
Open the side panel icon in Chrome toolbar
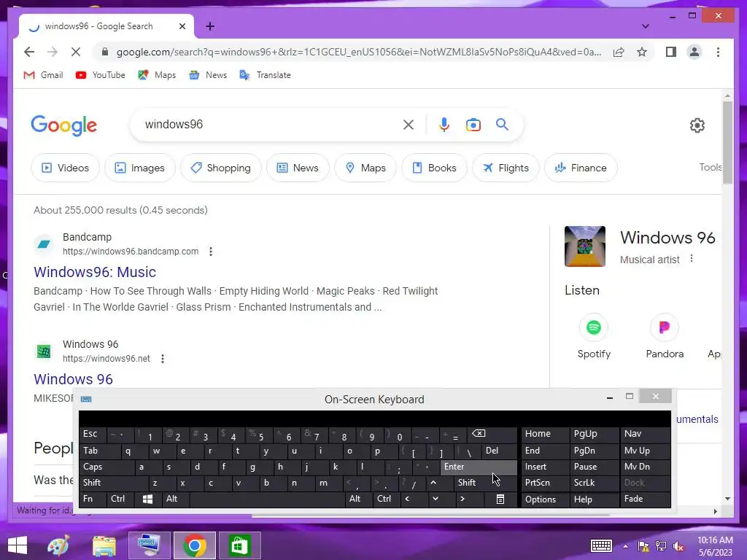pos(671,52)
